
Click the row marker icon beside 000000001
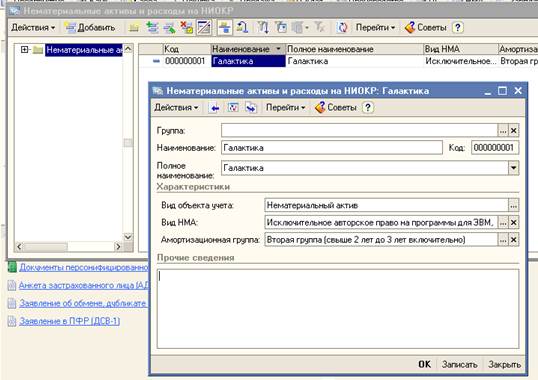(156, 61)
